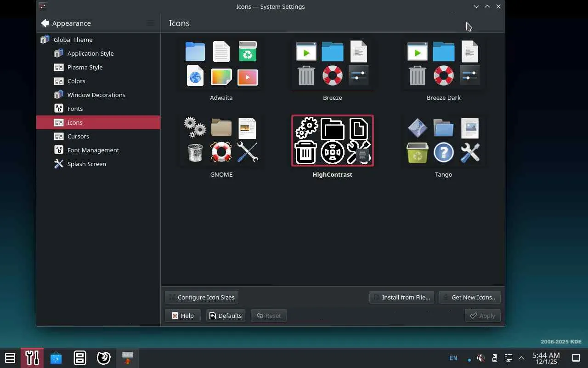Click the Reset button
Viewport: 588px width, 368px height.
(x=269, y=316)
